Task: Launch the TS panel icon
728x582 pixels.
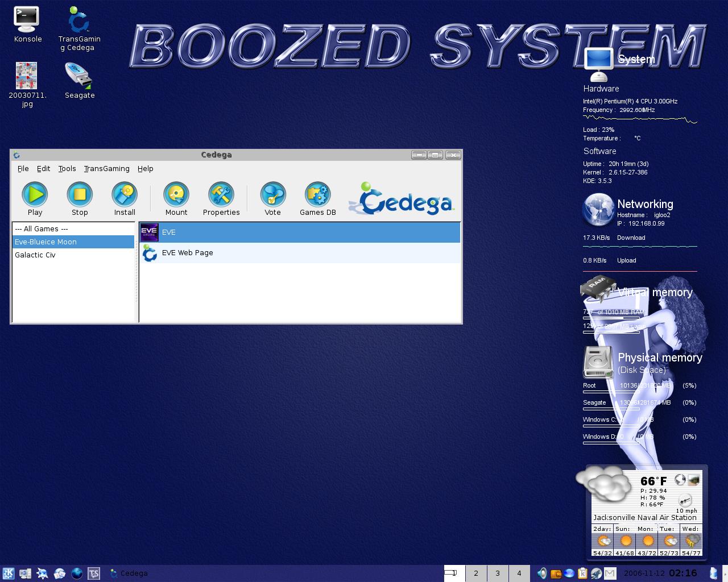Action: tap(94, 573)
